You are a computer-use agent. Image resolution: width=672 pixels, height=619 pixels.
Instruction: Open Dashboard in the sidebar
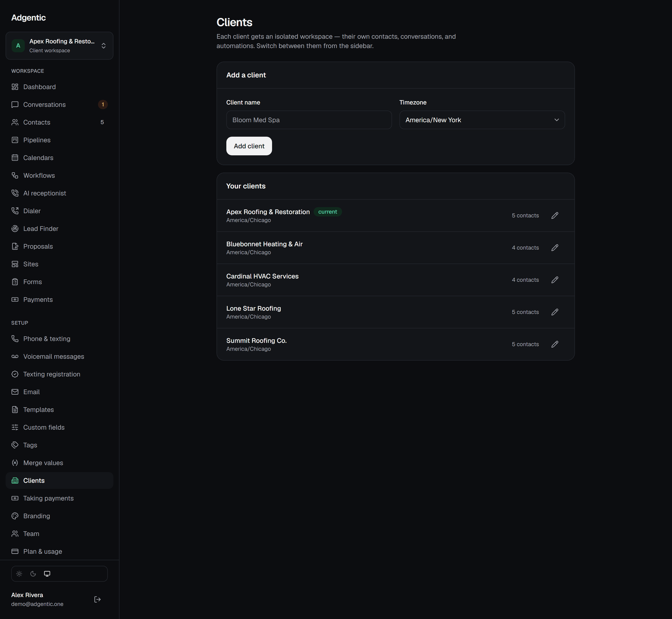tap(59, 87)
